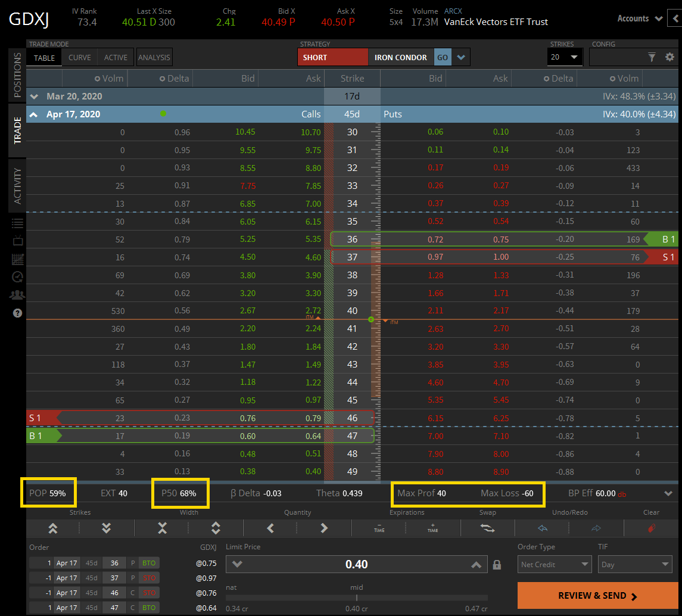The width and height of the screenshot is (682, 616).
Task: Toggle the SHORT strategy direction button
Action: click(x=332, y=57)
